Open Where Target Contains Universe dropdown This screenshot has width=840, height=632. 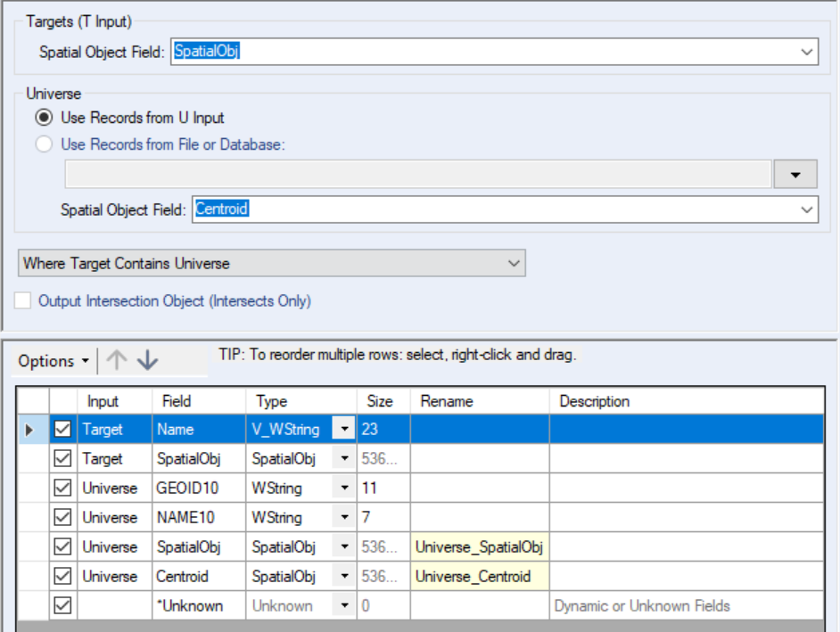(272, 263)
